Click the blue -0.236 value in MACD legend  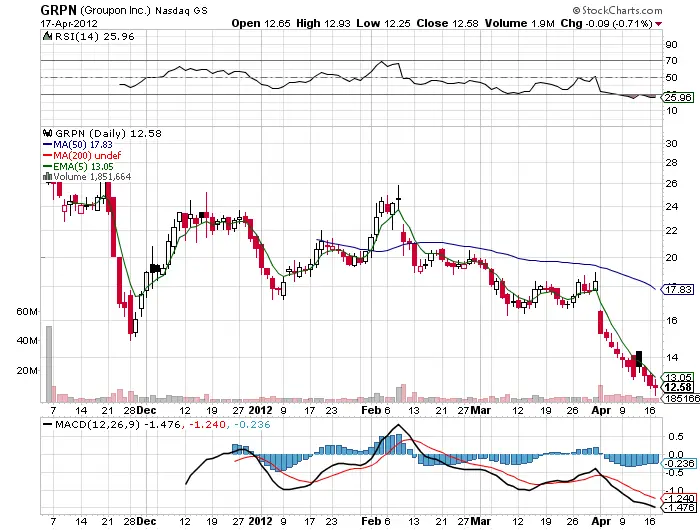coord(250,424)
